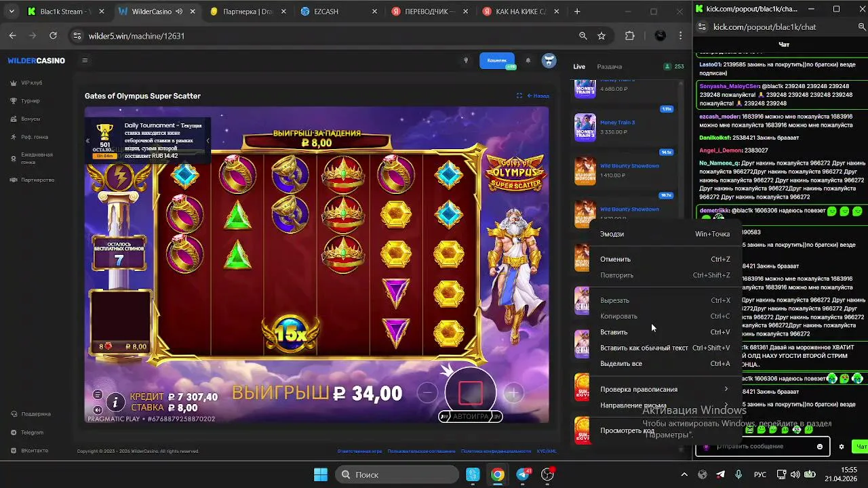Click the 253 online users counter
The width and height of the screenshot is (868, 488).
pyautogui.click(x=674, y=66)
